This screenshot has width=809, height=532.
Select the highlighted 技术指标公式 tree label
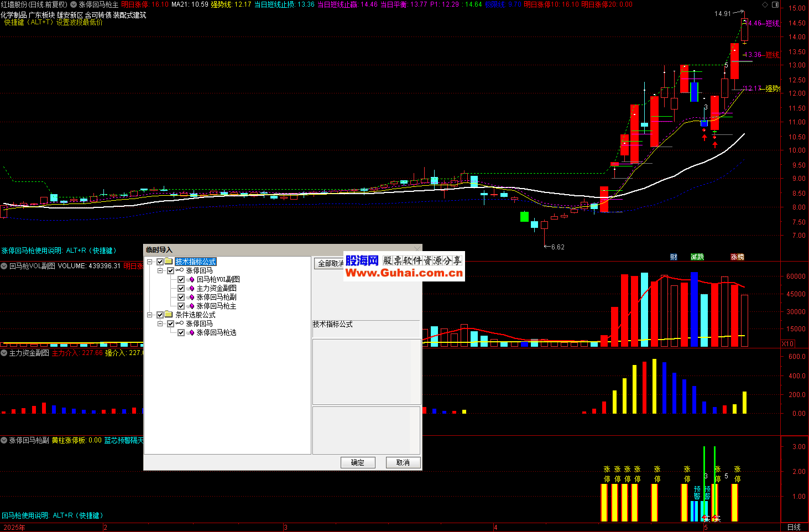tap(196, 262)
